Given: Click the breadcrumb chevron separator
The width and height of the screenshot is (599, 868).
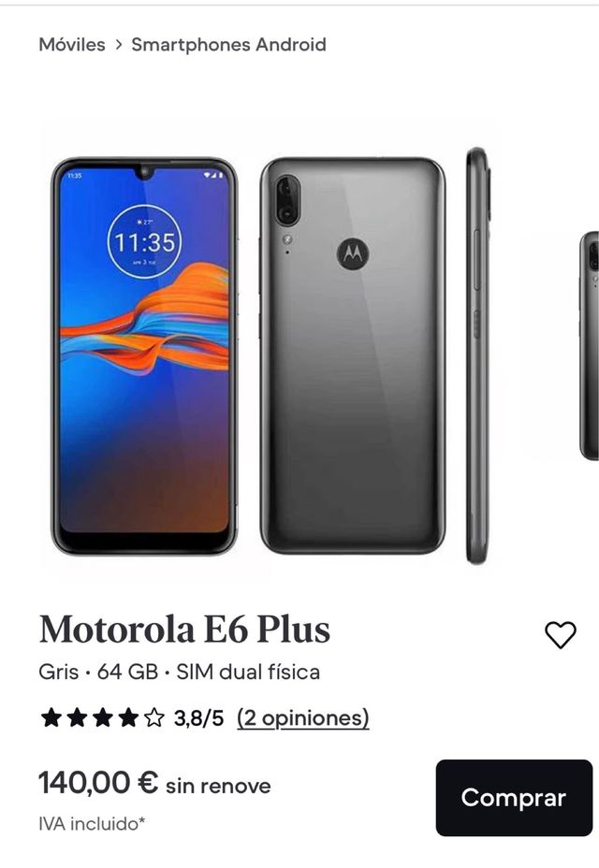Looking at the screenshot, I should pos(118,45).
